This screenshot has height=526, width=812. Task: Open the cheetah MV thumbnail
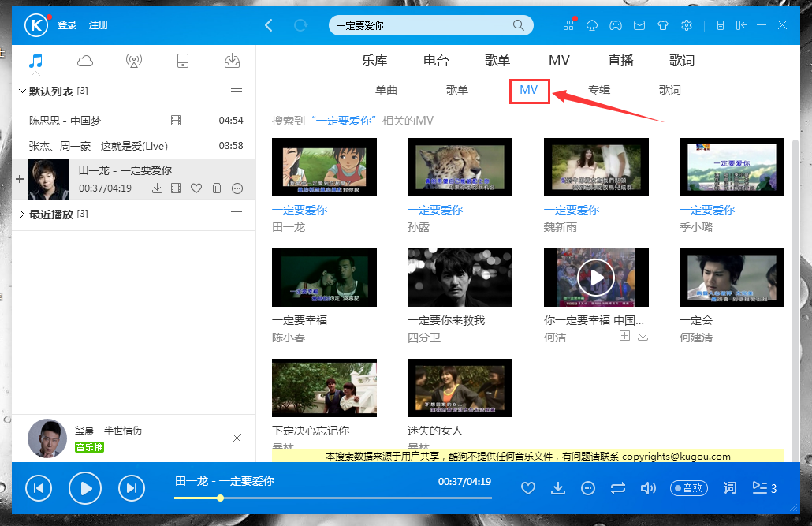(x=460, y=167)
